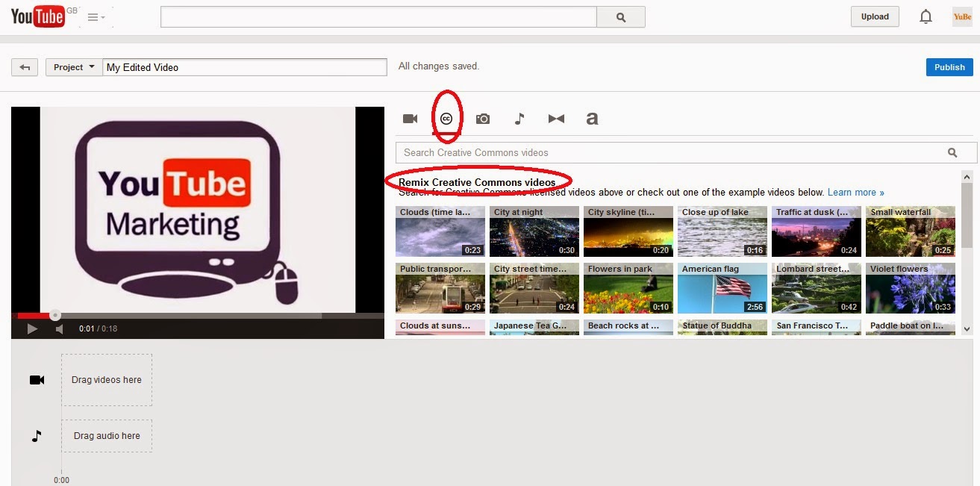Viewport: 980px width, 486px height.
Task: Publish the edited video
Action: (949, 67)
